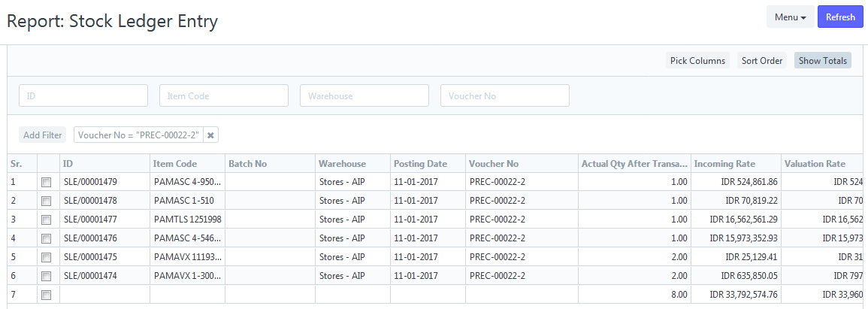Click Add Filter
Screen dimensions: 868x309
point(43,135)
